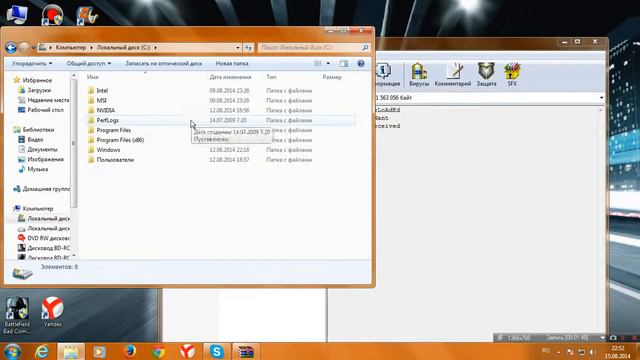Click the Информация icon in WinRAR window
Screen dimensions: 640x360
(385, 75)
